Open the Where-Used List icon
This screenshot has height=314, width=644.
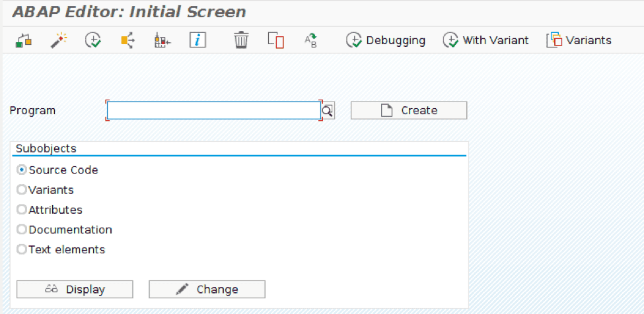click(x=127, y=40)
